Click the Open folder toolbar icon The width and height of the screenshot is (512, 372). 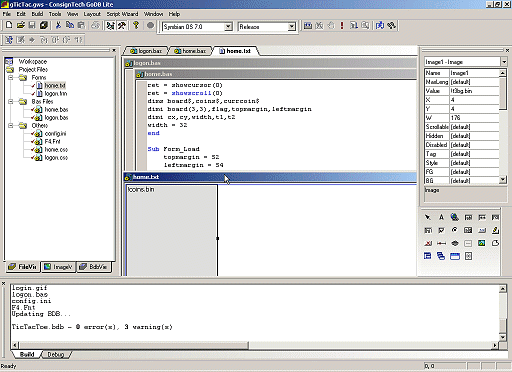(21, 26)
